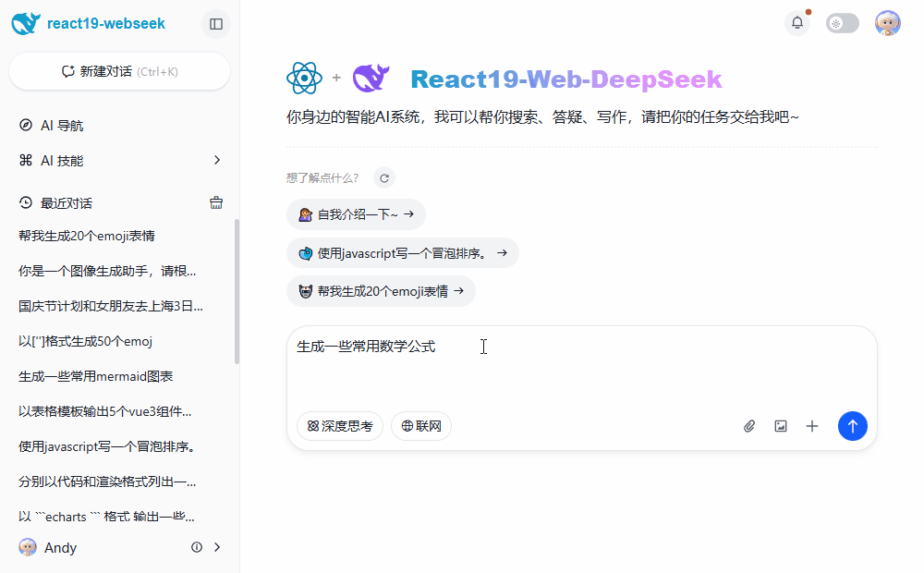
Task: Clear recent chats with the broom icon
Action: point(216,202)
